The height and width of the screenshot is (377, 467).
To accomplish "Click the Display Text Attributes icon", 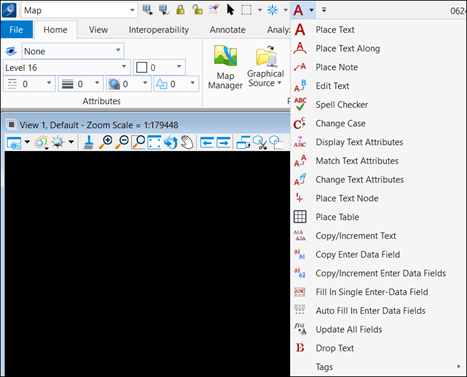I will click(300, 142).
